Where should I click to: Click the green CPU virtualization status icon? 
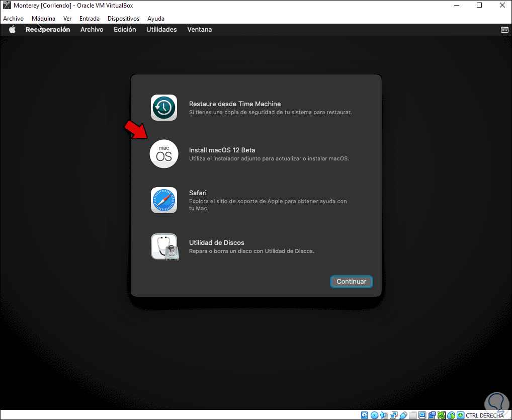441,415
